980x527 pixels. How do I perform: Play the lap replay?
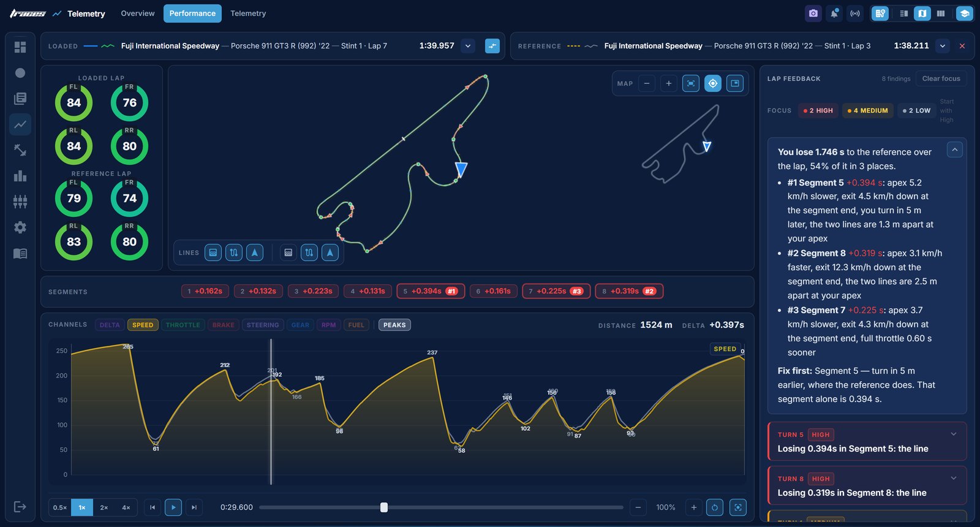tap(173, 507)
